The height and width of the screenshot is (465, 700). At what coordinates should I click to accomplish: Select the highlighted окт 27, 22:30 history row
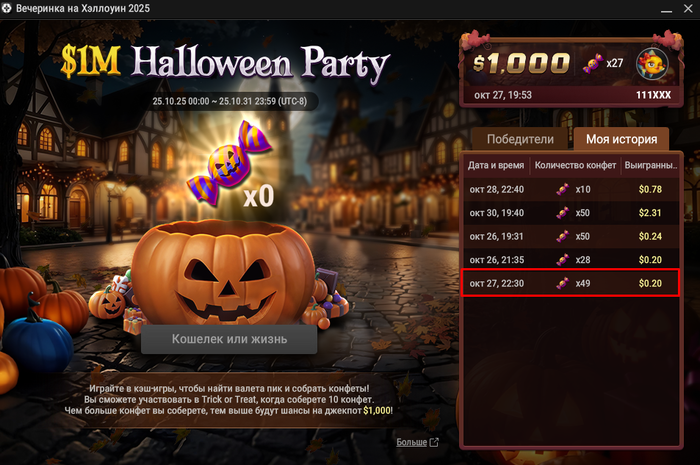coord(571,283)
